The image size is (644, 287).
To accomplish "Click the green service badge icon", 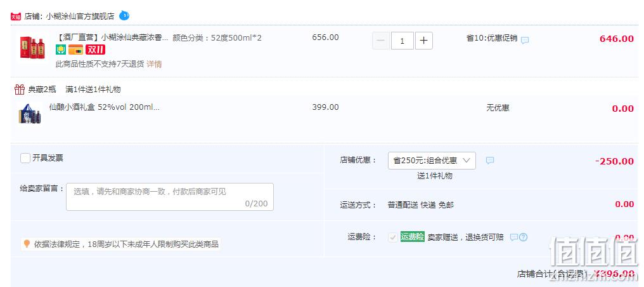I will (x=61, y=50).
